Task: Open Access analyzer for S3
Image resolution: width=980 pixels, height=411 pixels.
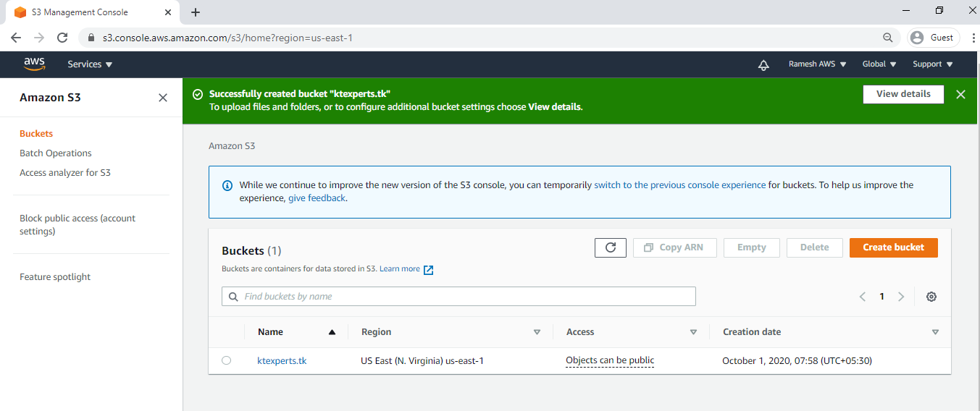Action: [65, 173]
